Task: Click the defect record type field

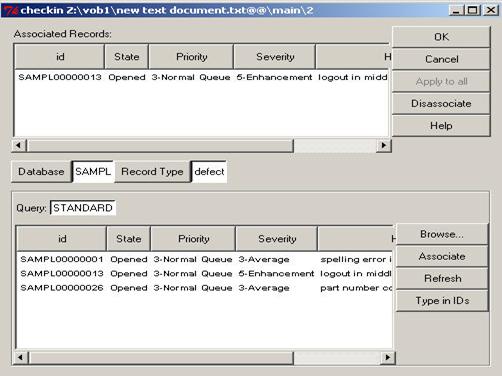Action: click(209, 172)
